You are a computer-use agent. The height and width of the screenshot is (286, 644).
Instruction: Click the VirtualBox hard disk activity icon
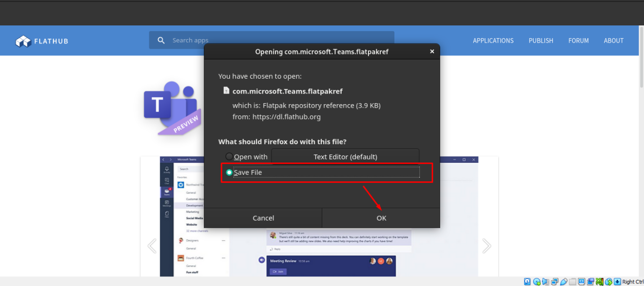(x=527, y=281)
